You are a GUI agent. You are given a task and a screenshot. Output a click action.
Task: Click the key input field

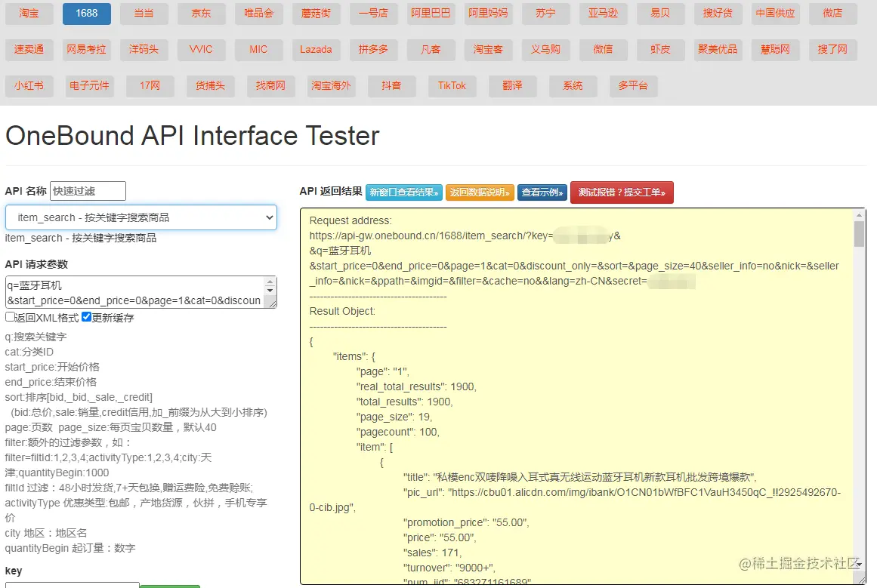[x=73, y=585]
